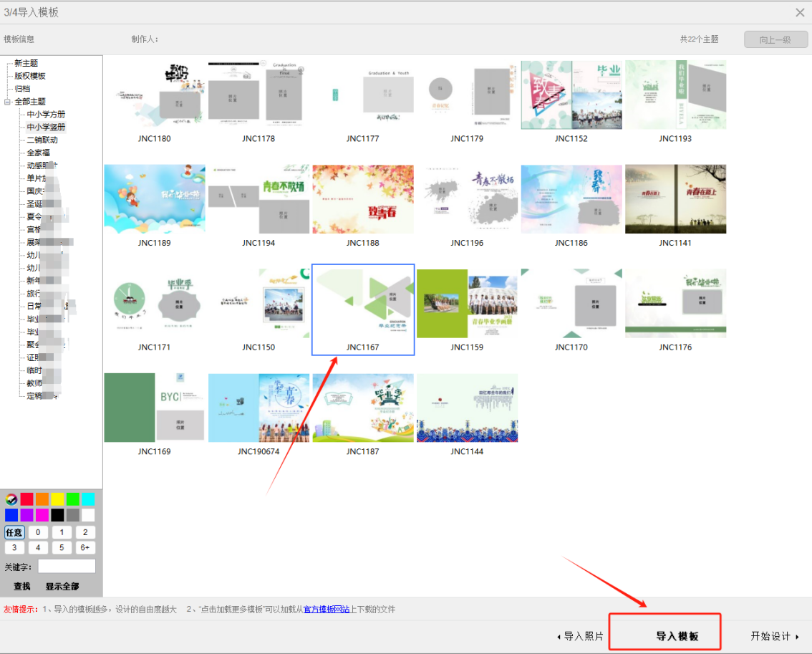Open the 官方模板网站 link
Screen dimensions: 812x654
pos(327,610)
